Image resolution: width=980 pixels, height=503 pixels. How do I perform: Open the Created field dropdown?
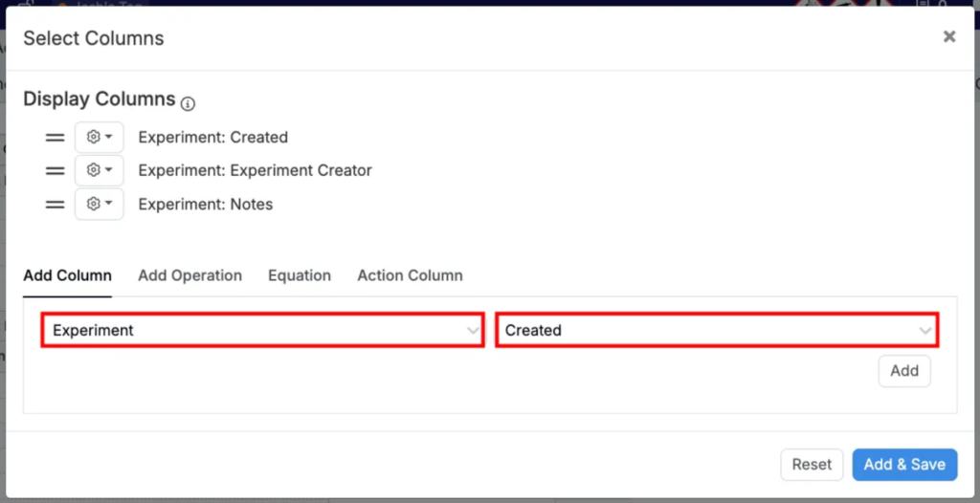pos(716,330)
